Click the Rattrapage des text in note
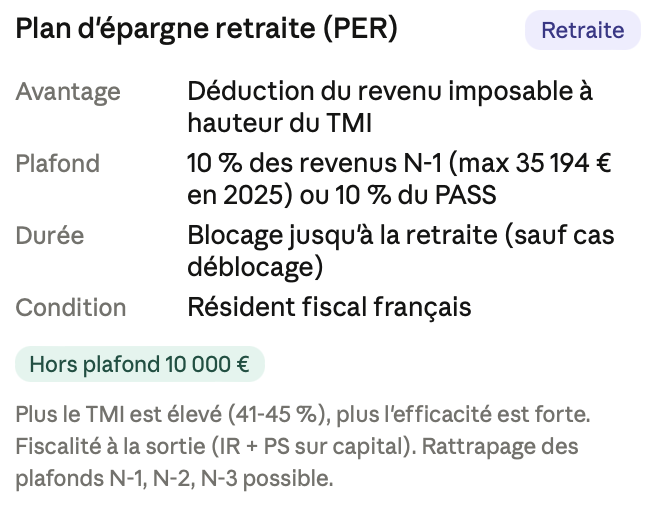Viewport: 660px width, 514px height. click(500, 446)
